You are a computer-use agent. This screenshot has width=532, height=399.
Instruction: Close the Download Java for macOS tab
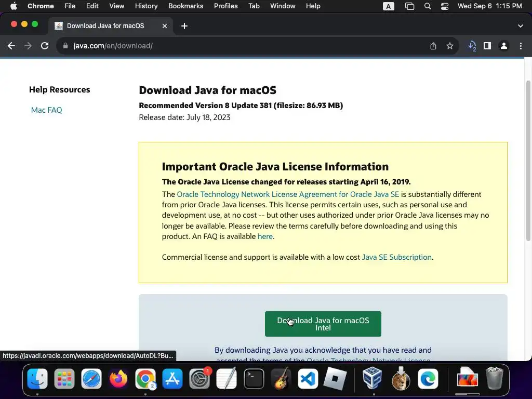pyautogui.click(x=165, y=26)
